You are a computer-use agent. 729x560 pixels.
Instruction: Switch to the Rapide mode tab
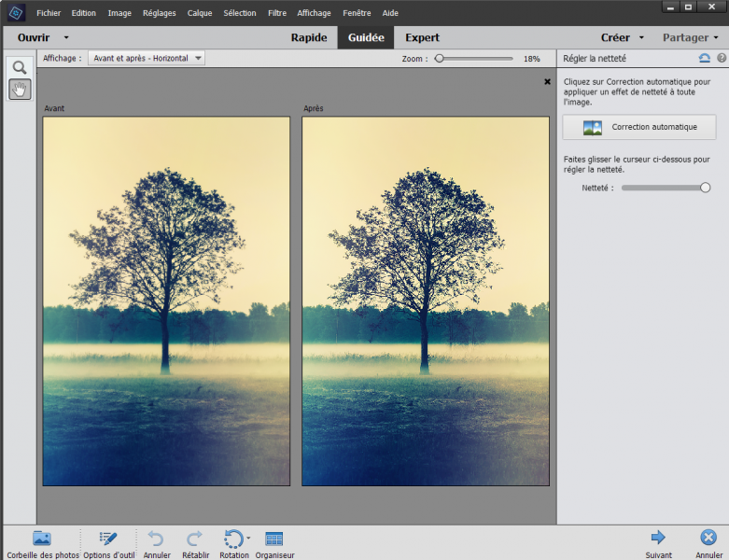308,38
